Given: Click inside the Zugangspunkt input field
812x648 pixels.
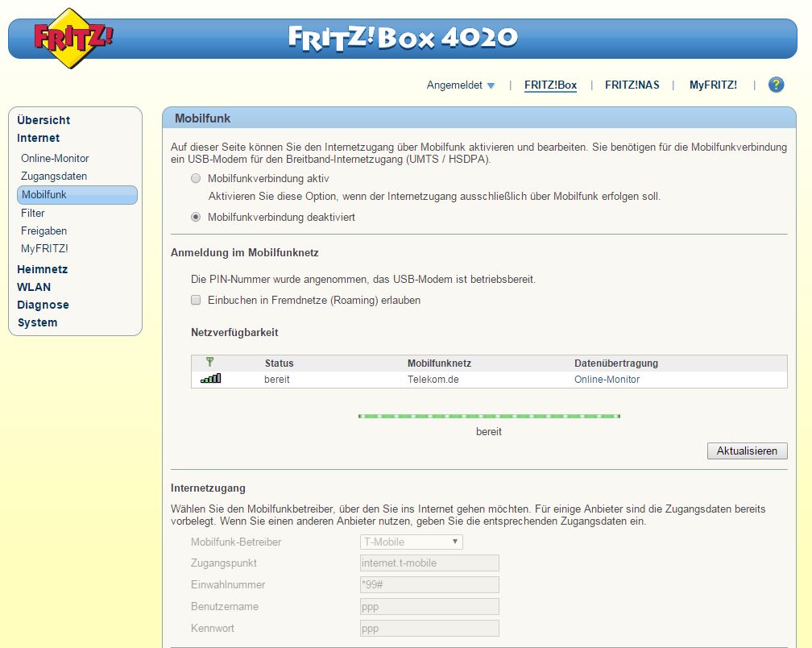Looking at the screenshot, I should click(429, 563).
